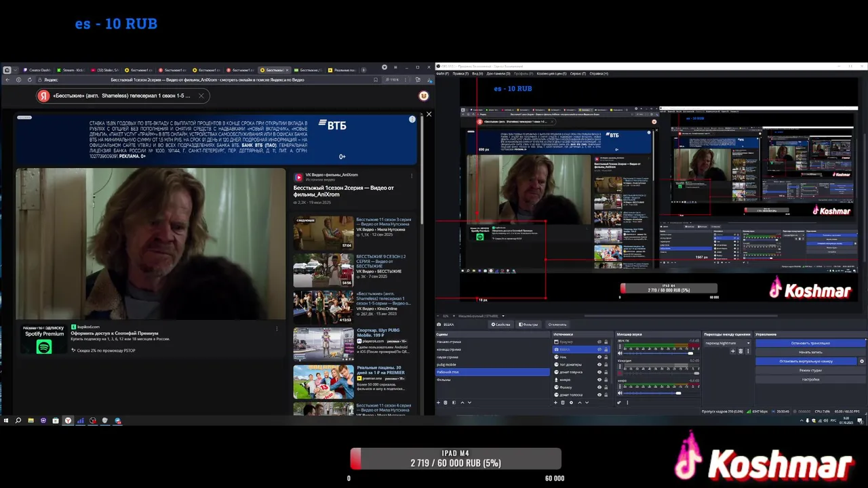Image resolution: width=868 pixels, height=488 pixels.
Task: Click Отключить button in OBS source toolbar
Action: coord(557,324)
